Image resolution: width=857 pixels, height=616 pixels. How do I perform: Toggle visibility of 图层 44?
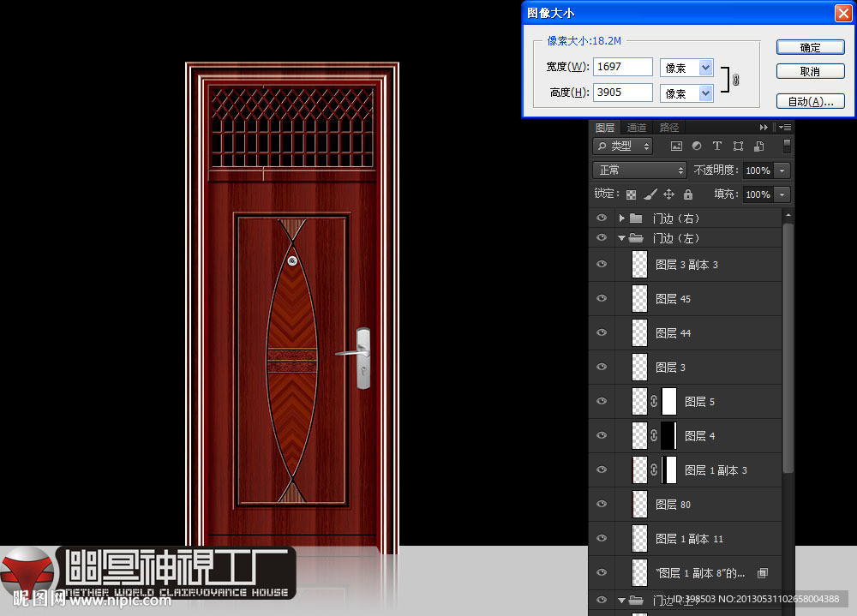coord(602,333)
